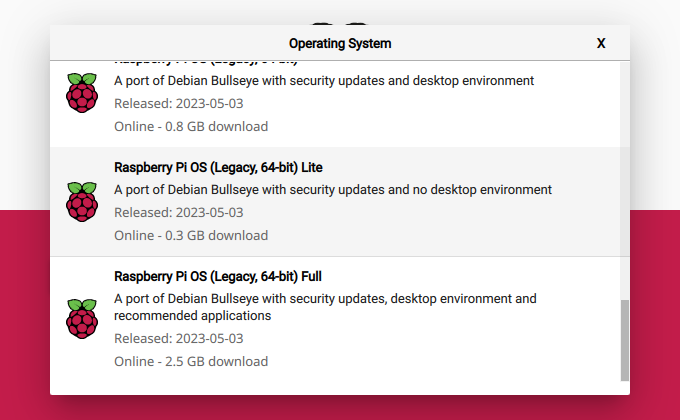Screen dimensions: 680x420
Task: Click raspberry icon beside 0.8 GB download entry
Action: click(x=82, y=93)
